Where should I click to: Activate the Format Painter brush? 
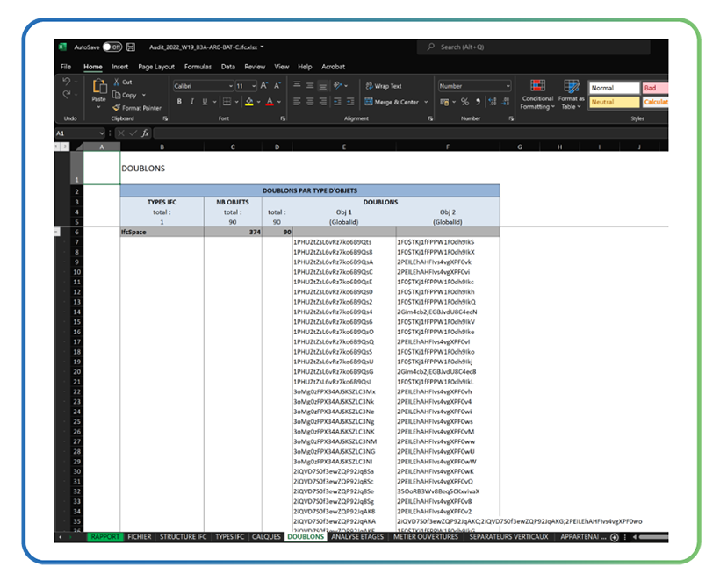tap(117, 107)
